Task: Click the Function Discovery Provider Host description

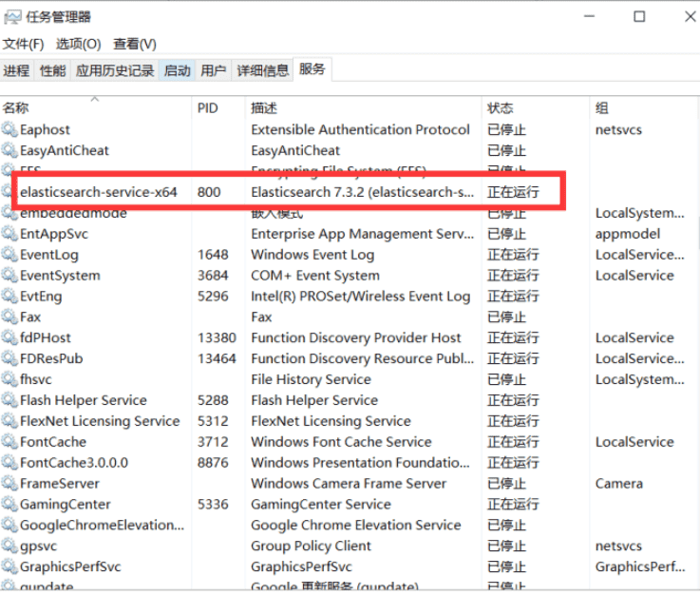Action: [356, 337]
